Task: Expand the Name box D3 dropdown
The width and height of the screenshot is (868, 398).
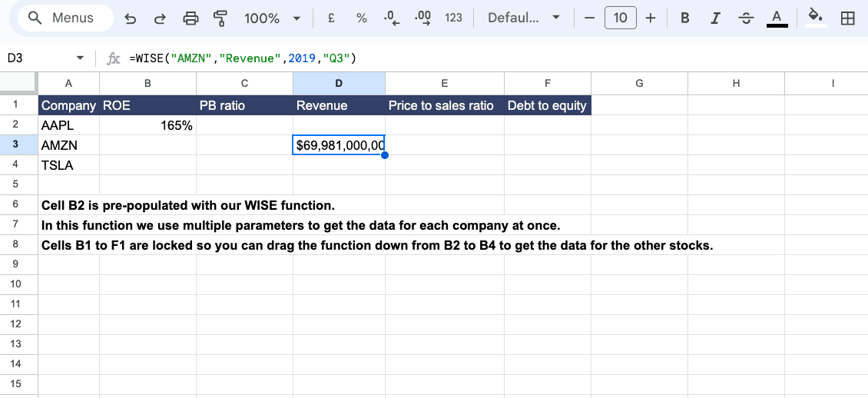Action: click(x=80, y=58)
